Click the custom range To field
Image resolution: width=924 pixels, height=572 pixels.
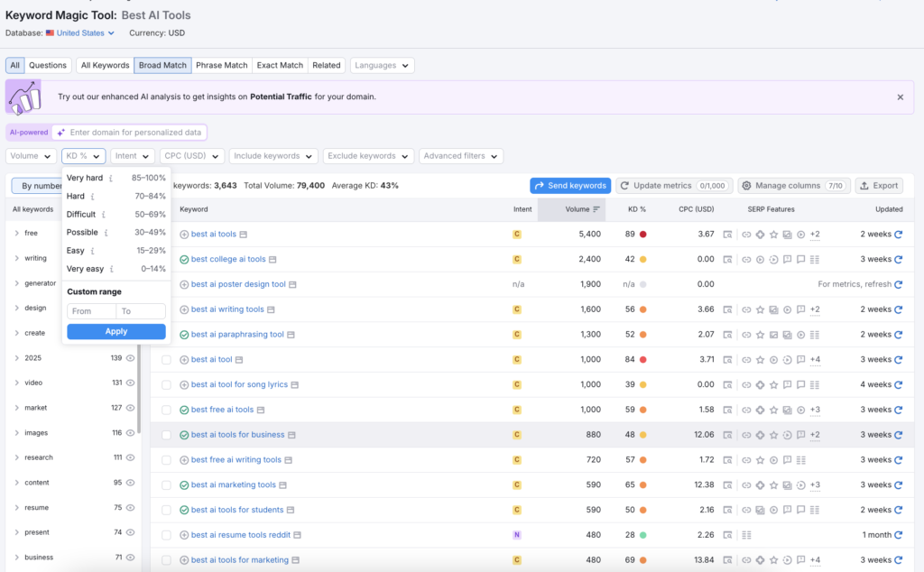pos(141,311)
